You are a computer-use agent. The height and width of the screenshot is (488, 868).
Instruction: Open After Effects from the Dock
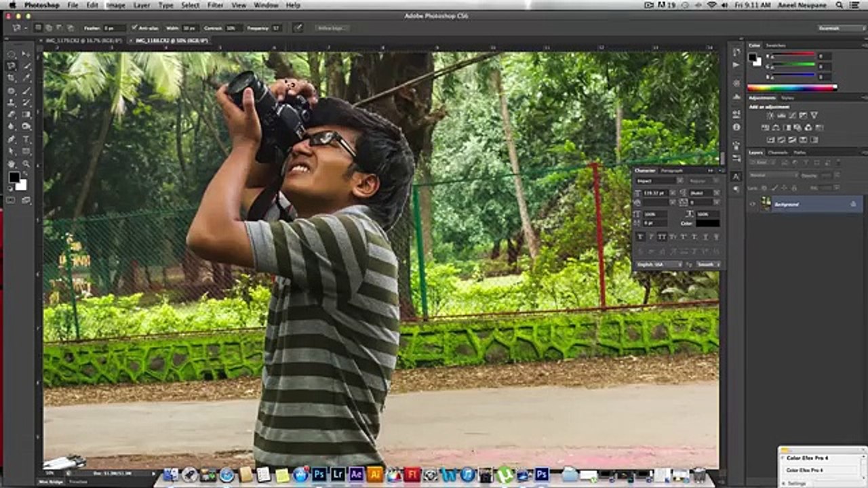[356, 474]
